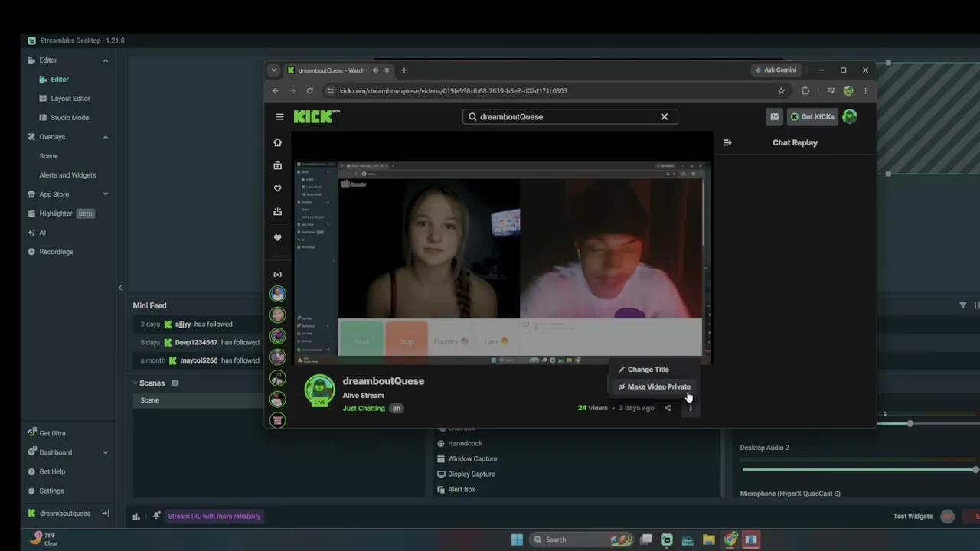Screen dimensions: 980x551
Task: Open Kick profile avatar menu
Action: point(849,116)
